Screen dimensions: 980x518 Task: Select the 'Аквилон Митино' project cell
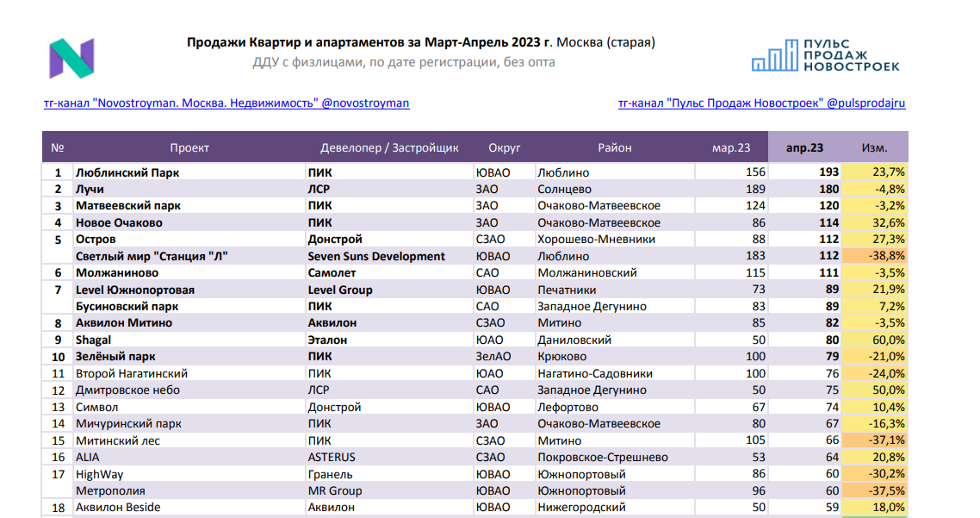tap(189, 323)
